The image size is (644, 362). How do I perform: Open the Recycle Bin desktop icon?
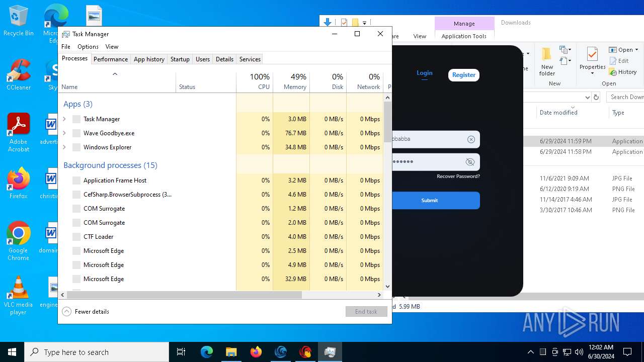click(x=18, y=21)
